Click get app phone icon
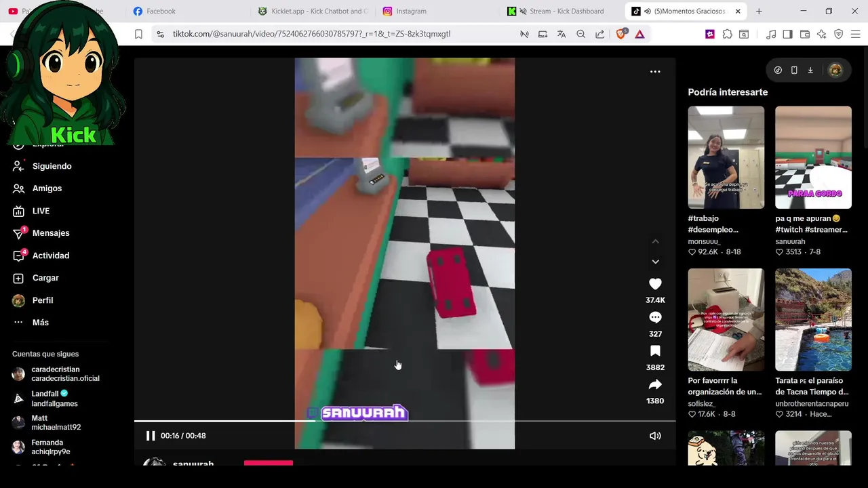The image size is (868, 488). click(794, 70)
